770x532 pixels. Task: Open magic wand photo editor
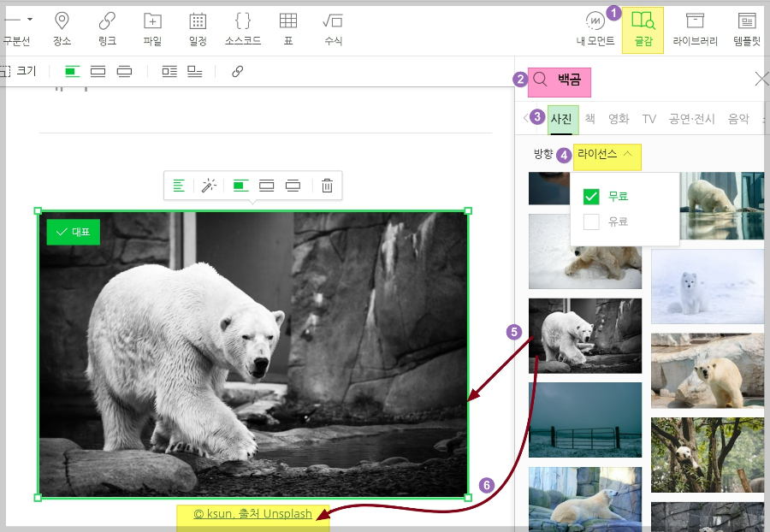(209, 186)
